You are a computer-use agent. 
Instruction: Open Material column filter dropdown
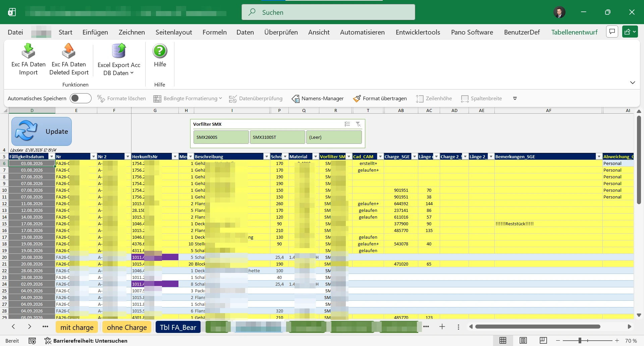point(316,157)
